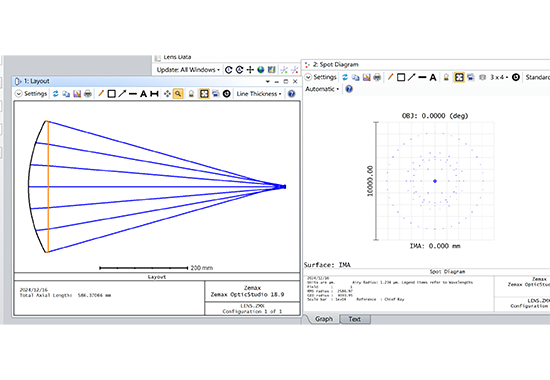Viewport: 550px width, 380px height.
Task: Select the pencil annotation tool in Layout
Action: (x=101, y=94)
